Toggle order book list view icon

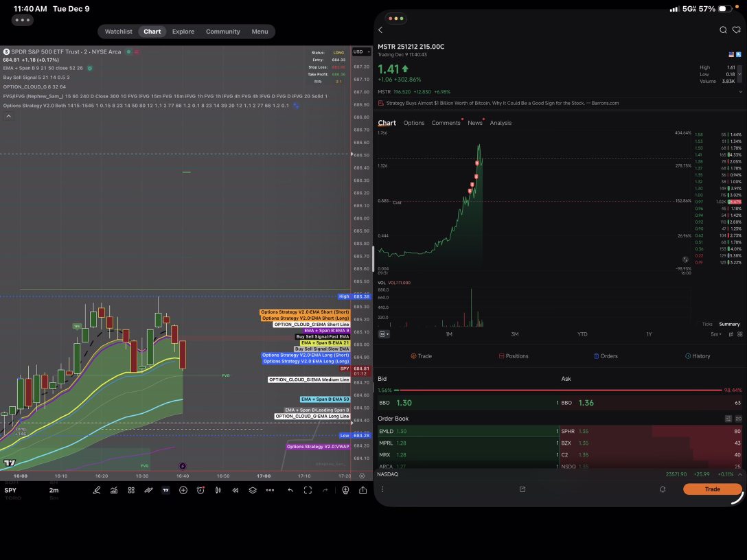(x=728, y=419)
